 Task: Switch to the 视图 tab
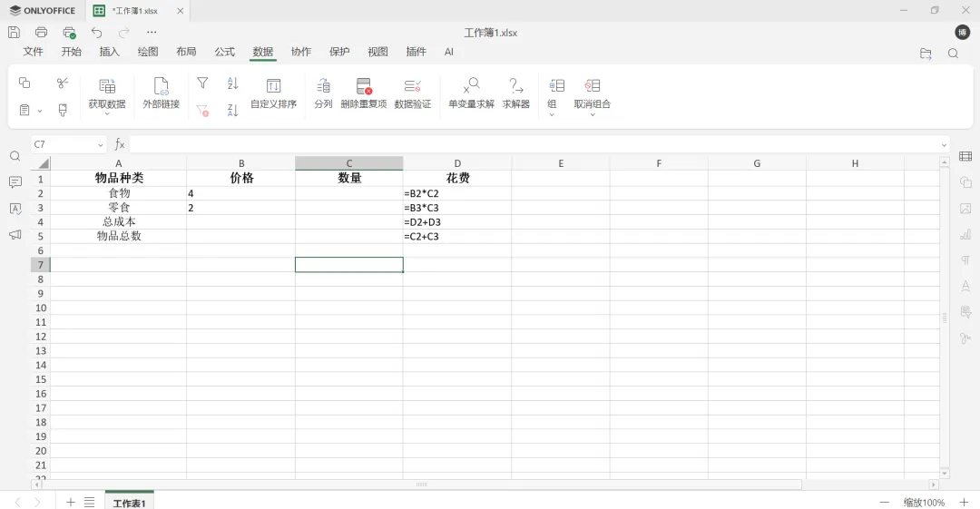coord(377,52)
